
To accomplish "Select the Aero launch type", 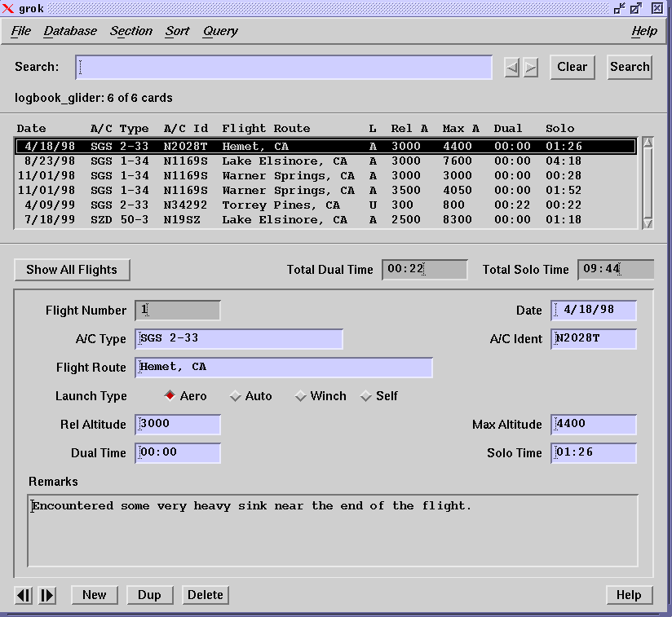I will point(185,395).
